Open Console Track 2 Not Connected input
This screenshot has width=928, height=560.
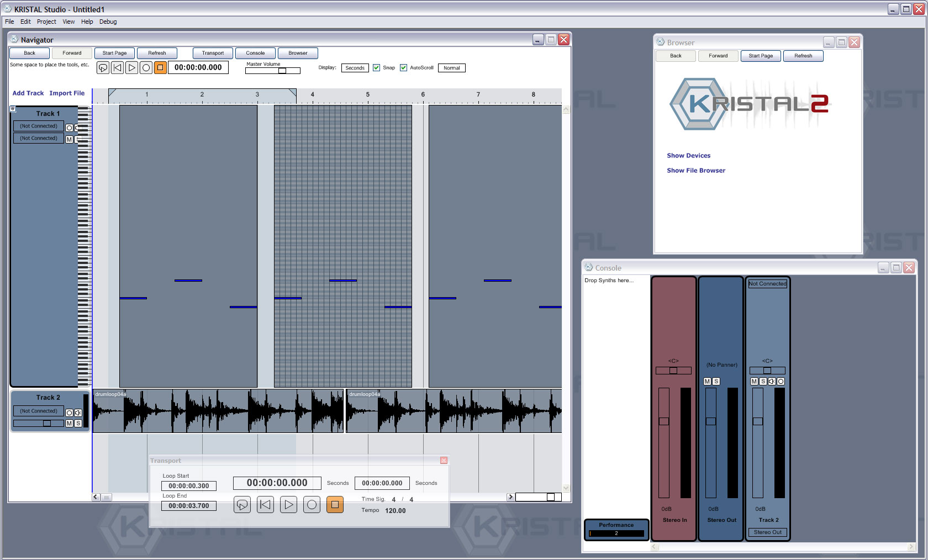point(768,284)
